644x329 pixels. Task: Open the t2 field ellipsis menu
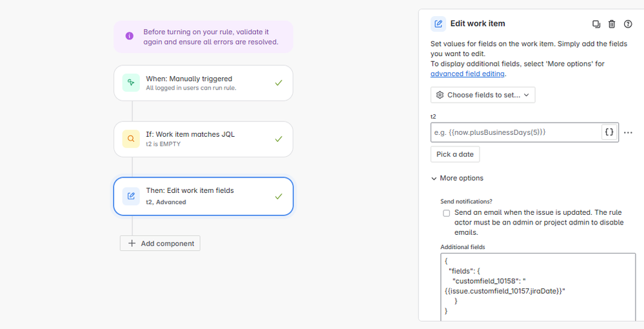pyautogui.click(x=628, y=132)
